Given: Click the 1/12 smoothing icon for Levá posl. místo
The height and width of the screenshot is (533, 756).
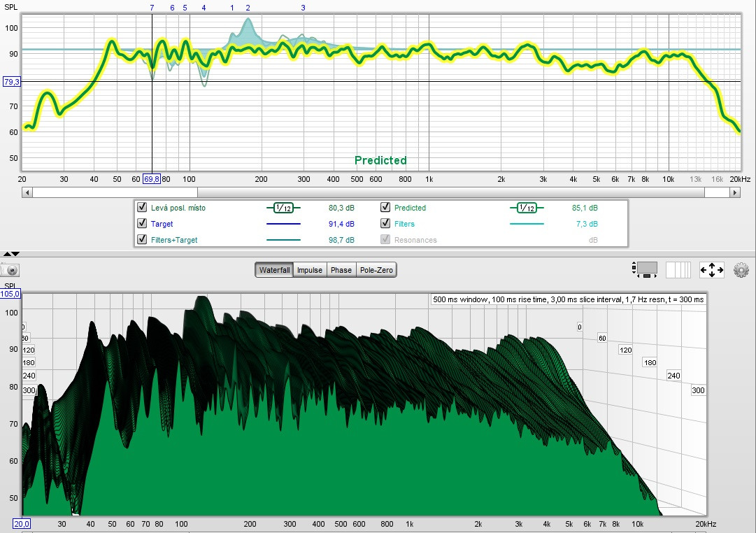Looking at the screenshot, I should tap(283, 208).
